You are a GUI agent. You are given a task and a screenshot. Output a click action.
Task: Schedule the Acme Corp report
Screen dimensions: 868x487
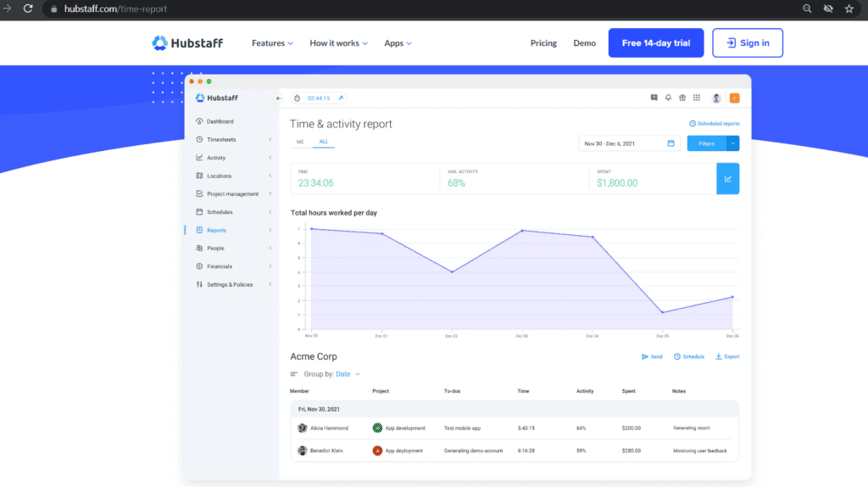[688, 357]
